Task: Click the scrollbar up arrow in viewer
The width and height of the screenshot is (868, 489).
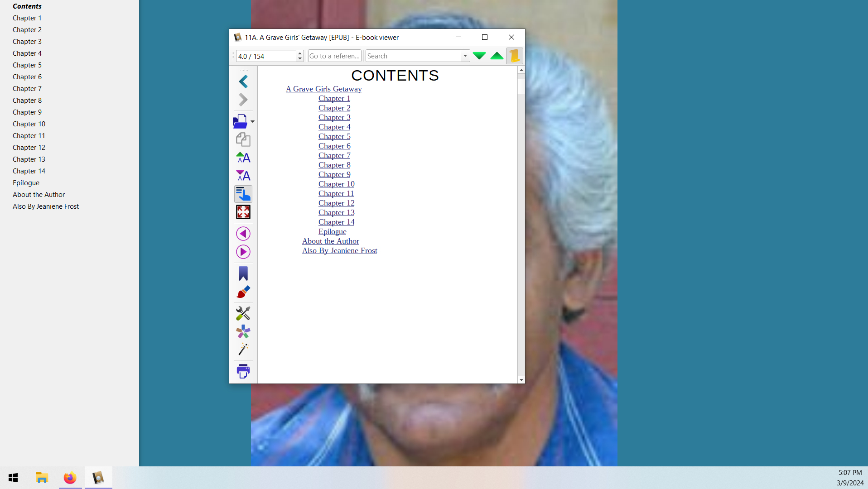Action: pos(521,70)
